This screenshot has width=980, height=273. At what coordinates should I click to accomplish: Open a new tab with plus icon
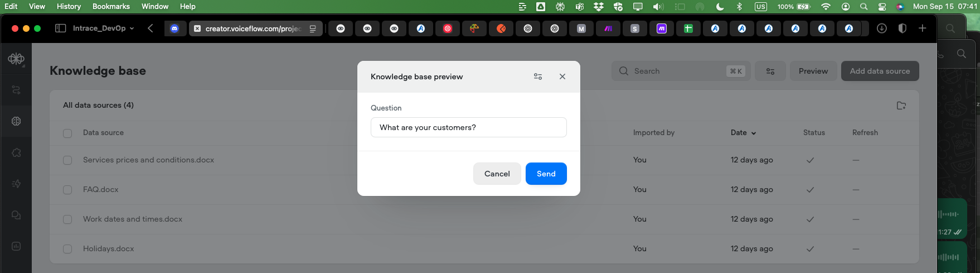(x=923, y=28)
